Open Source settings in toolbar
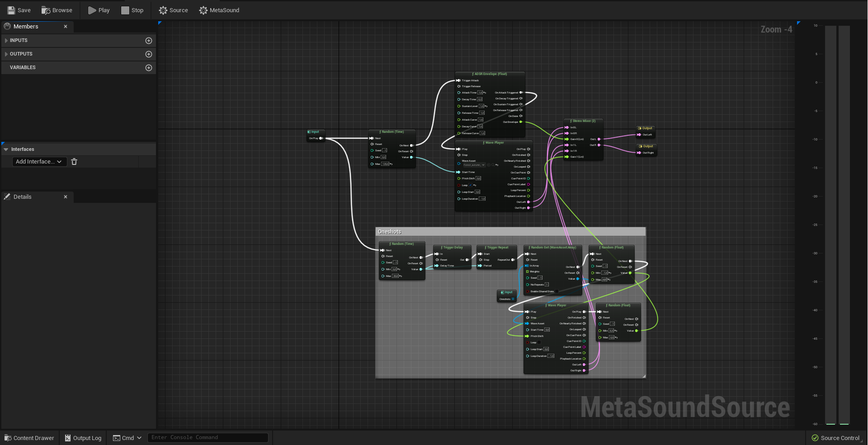868x445 pixels. click(173, 10)
